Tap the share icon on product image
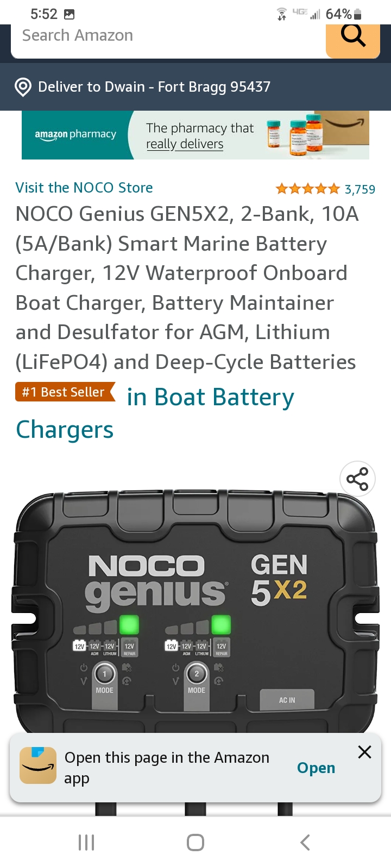391x868 pixels. click(x=357, y=479)
